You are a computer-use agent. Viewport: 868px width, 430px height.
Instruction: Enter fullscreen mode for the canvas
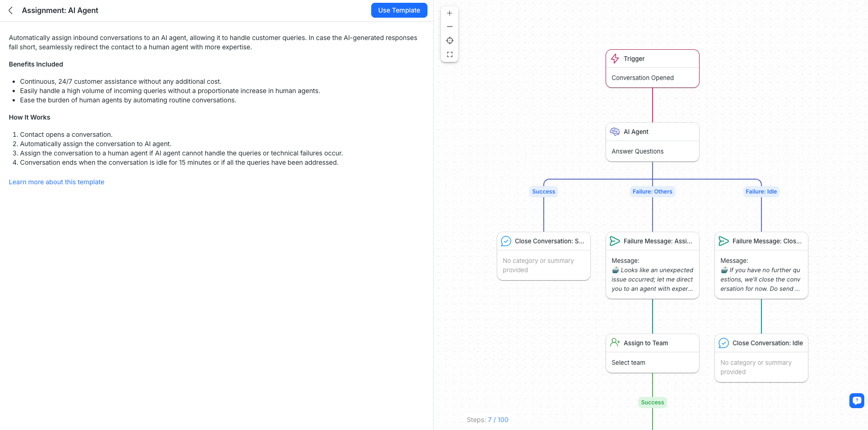pyautogui.click(x=449, y=54)
